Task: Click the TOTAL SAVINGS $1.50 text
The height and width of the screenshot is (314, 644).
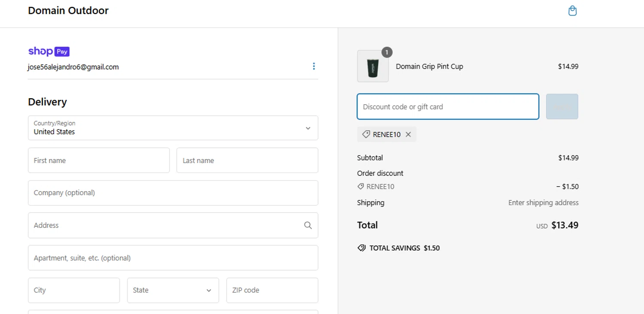Action: pyautogui.click(x=404, y=248)
